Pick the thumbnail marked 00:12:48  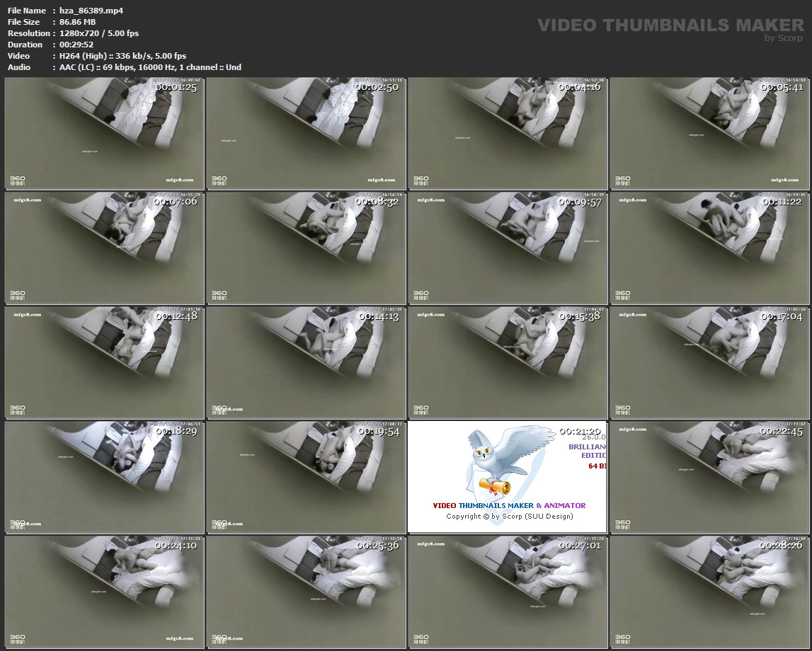coord(104,363)
